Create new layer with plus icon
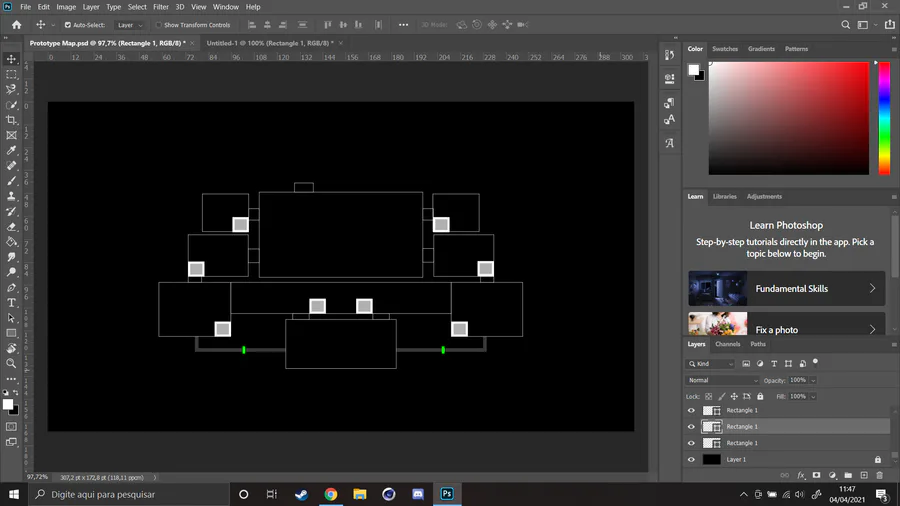Viewport: 900px width, 506px height. coord(864,475)
